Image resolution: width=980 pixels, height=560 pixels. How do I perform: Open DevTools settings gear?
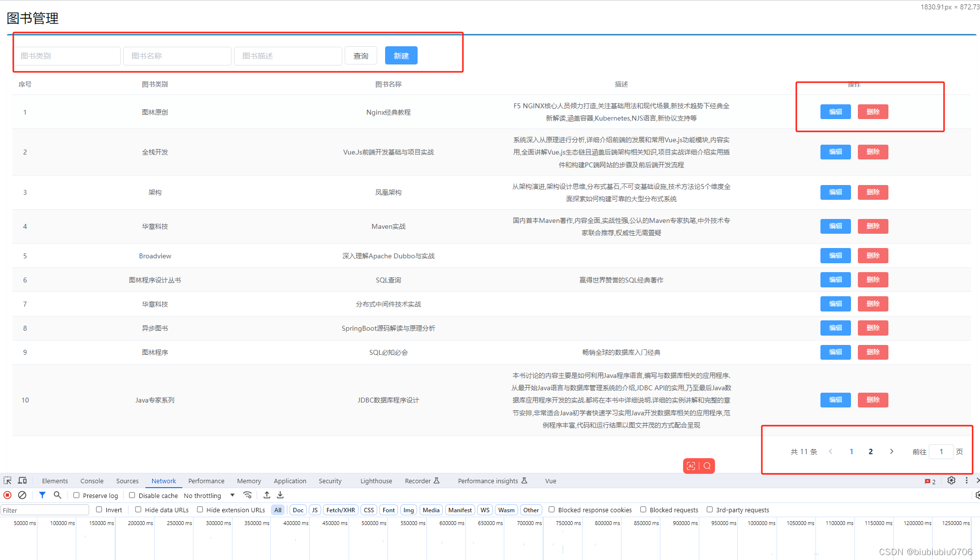point(951,481)
